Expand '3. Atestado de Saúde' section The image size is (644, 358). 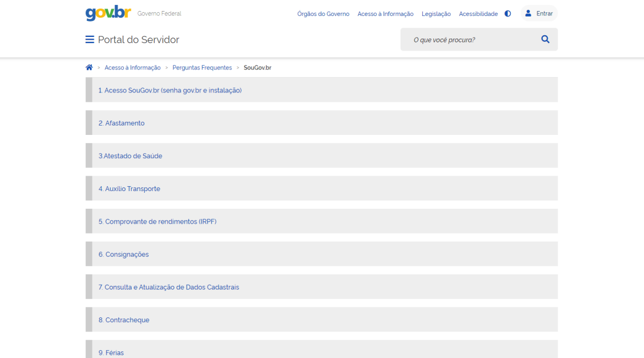130,156
